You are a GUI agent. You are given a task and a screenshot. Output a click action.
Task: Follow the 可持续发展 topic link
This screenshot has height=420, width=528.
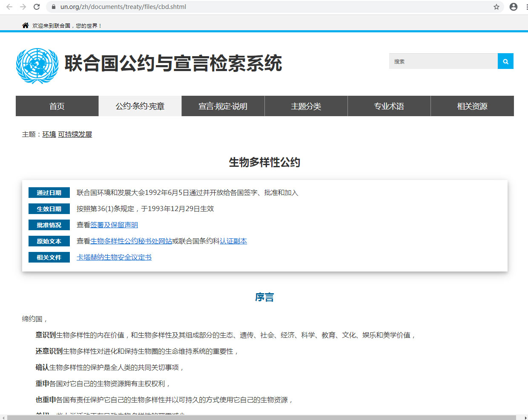(75, 134)
